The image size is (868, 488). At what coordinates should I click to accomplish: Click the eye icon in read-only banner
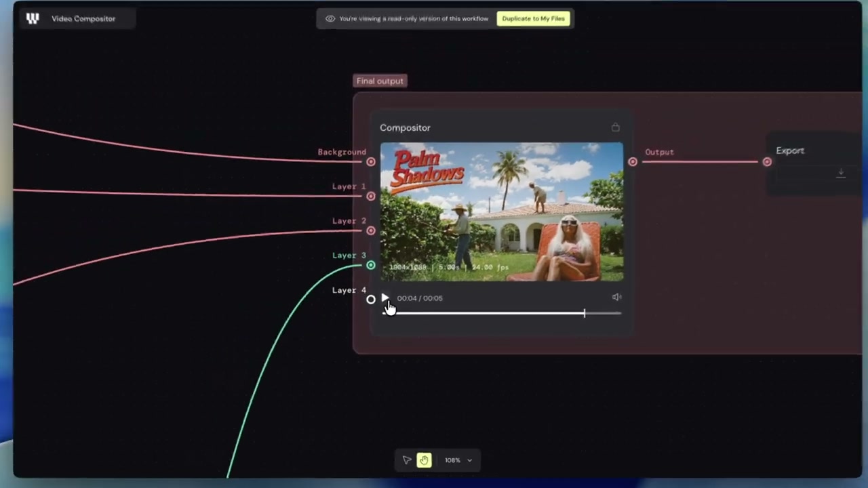[x=330, y=18]
